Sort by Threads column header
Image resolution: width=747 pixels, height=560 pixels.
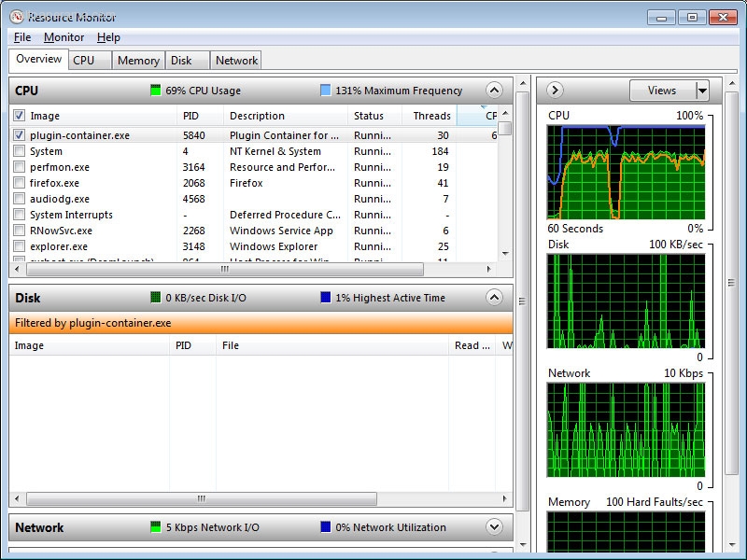tap(430, 116)
